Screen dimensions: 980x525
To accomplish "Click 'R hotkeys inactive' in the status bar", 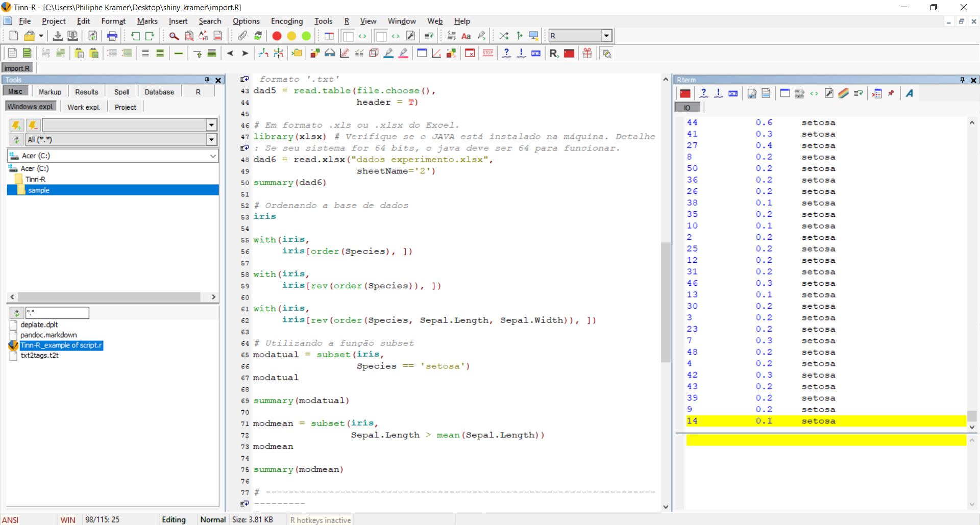I will click(321, 520).
